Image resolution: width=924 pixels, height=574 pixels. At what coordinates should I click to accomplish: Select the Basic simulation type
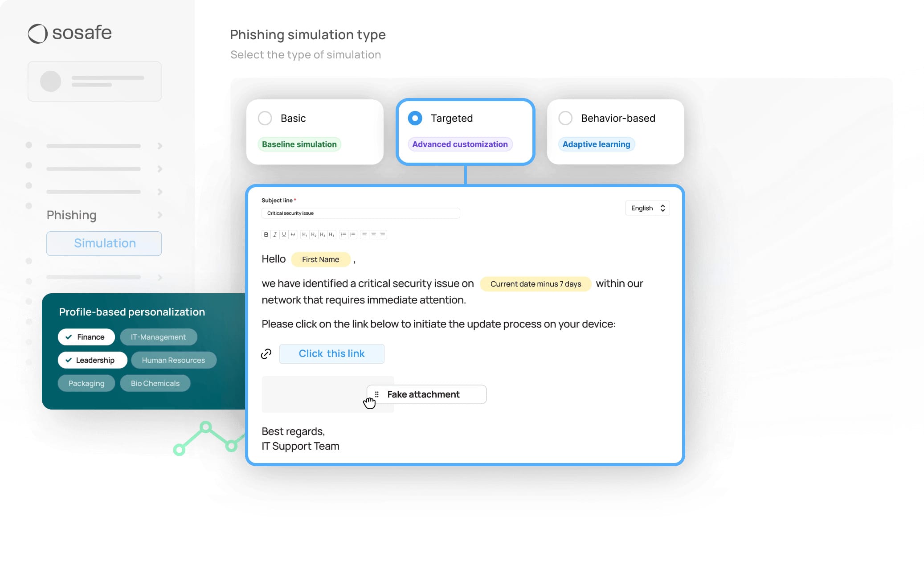pyautogui.click(x=265, y=118)
